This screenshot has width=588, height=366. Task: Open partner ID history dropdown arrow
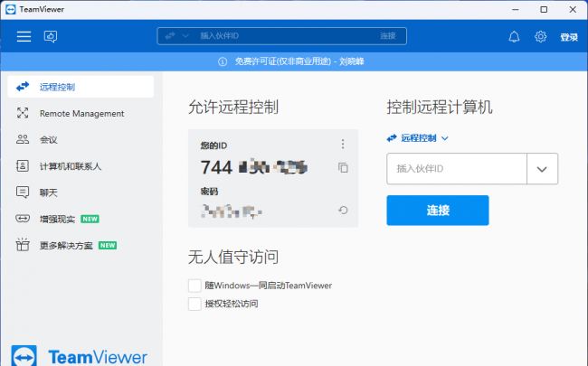coord(542,169)
